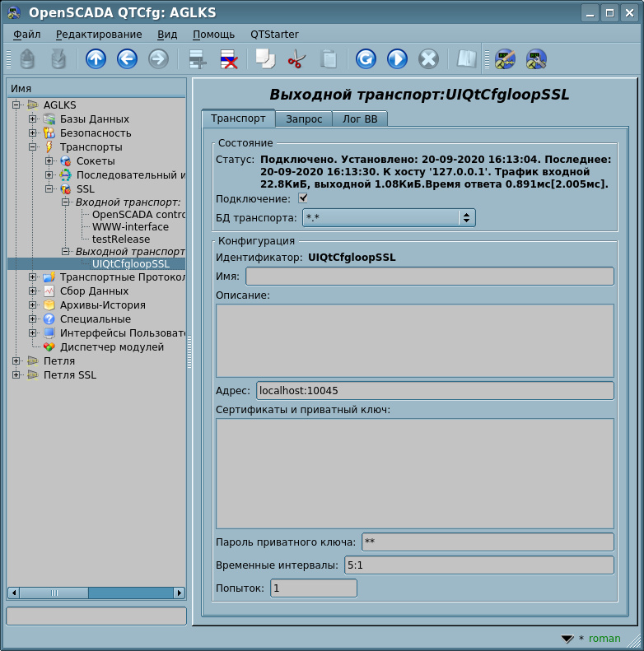
Task: Start periodic update with the play icon
Action: click(397, 59)
